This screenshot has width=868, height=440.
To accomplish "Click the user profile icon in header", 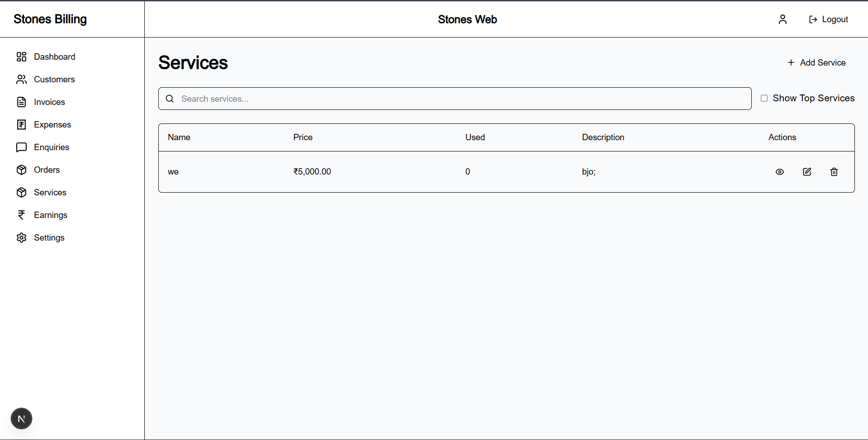I will pos(783,19).
